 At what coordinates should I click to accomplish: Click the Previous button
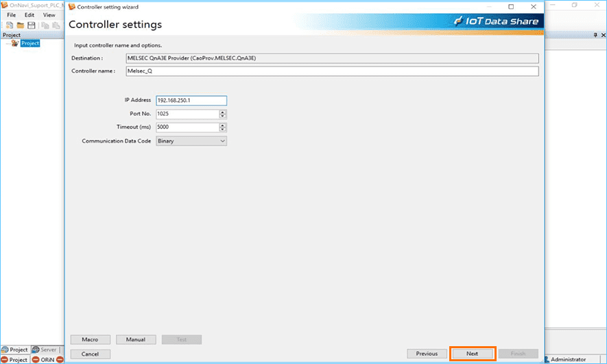427,354
